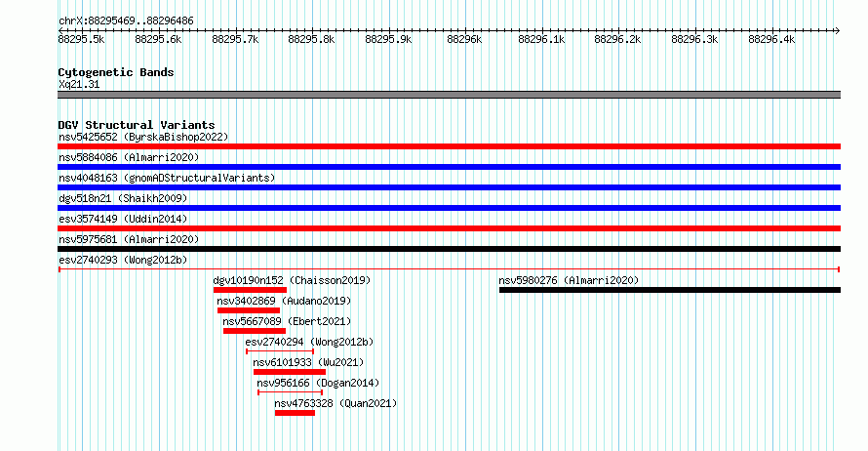Image resolution: width=868 pixels, height=451 pixels.
Task: Open the nsv5884086 (Almarri2020) variant label
Action: click(x=129, y=157)
